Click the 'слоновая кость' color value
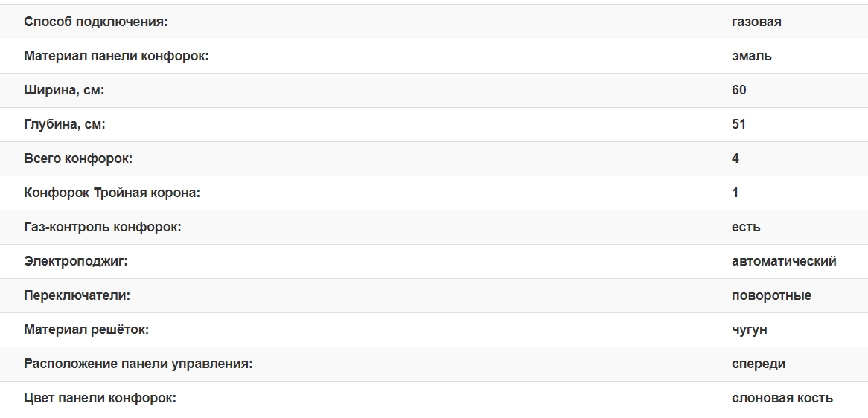Image resolution: width=868 pixels, height=418 pixels. pos(782,398)
